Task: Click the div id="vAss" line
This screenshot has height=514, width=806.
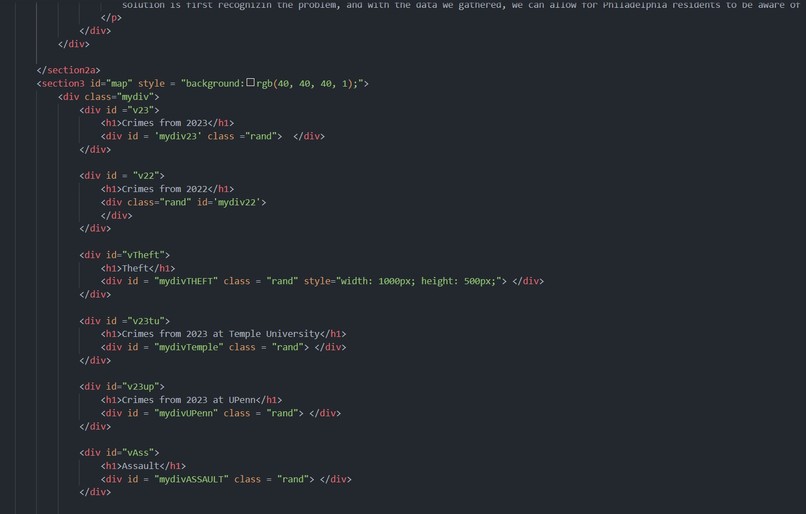Action: click(119, 453)
